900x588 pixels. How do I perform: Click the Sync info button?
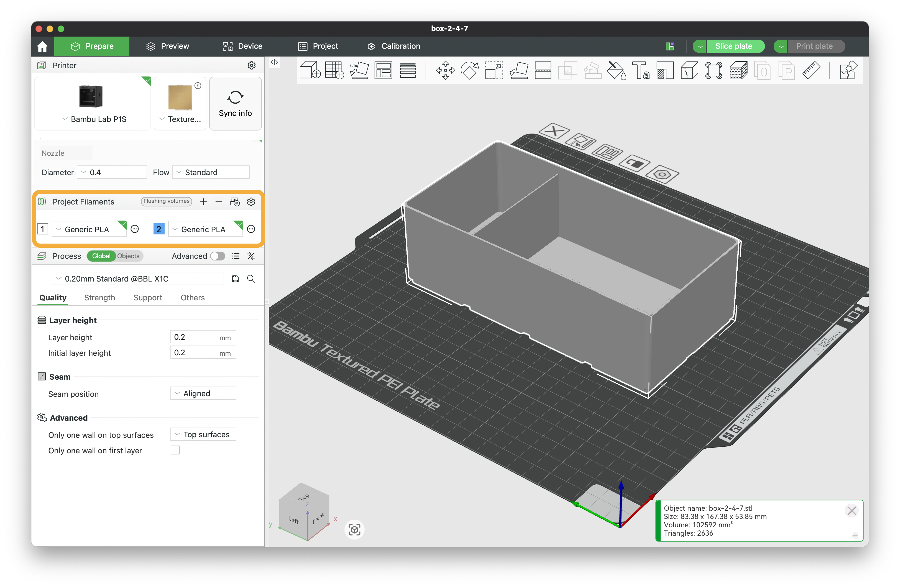[235, 104]
